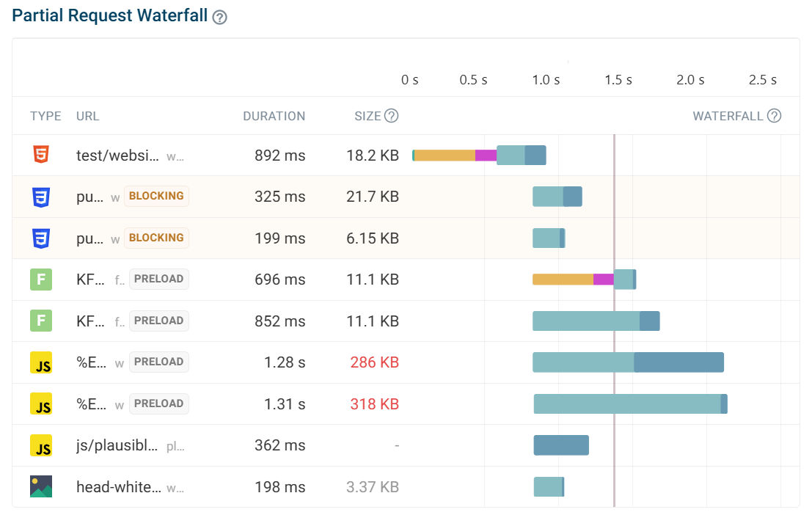Click the TYPE column header
The width and height of the screenshot is (812, 515).
pos(45,116)
